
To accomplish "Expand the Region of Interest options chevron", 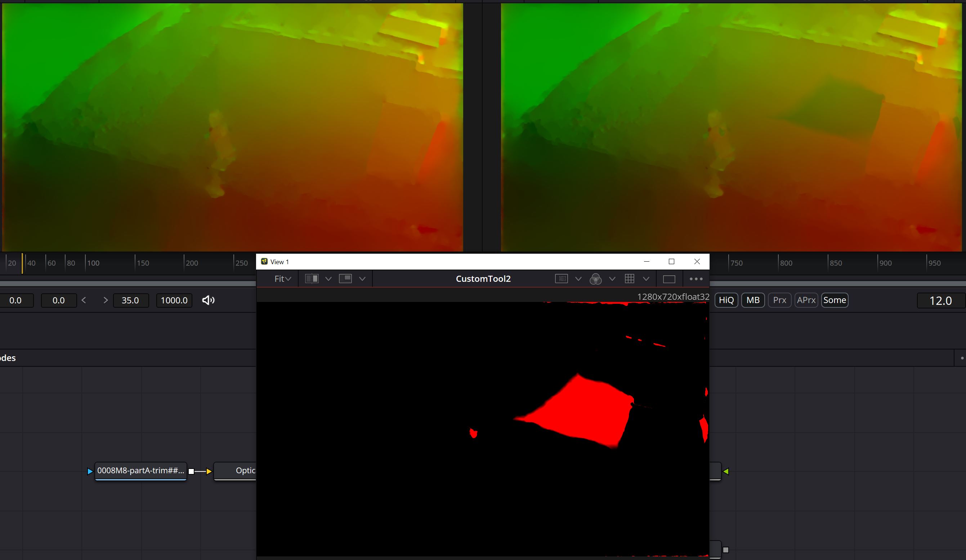I will tap(578, 279).
